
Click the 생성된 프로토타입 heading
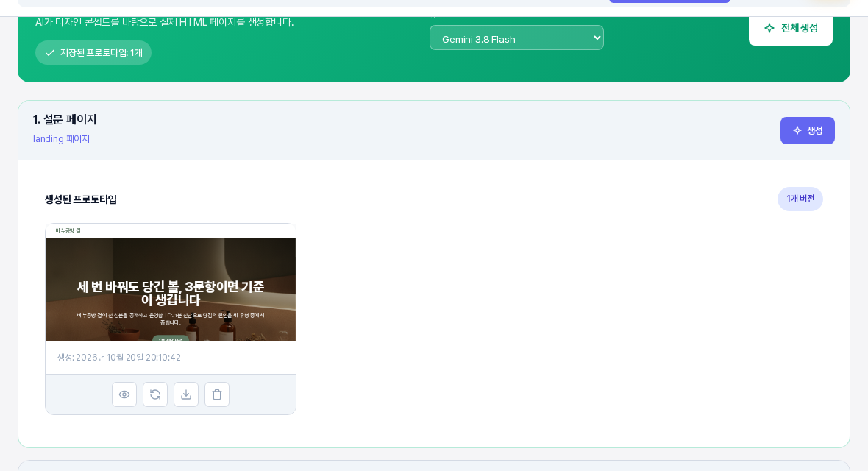pyautogui.click(x=81, y=199)
